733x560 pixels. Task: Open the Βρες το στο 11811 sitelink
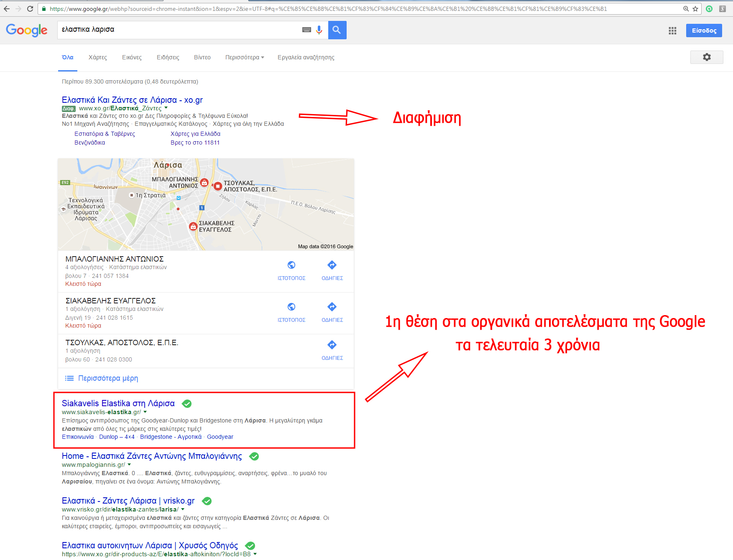click(x=195, y=143)
